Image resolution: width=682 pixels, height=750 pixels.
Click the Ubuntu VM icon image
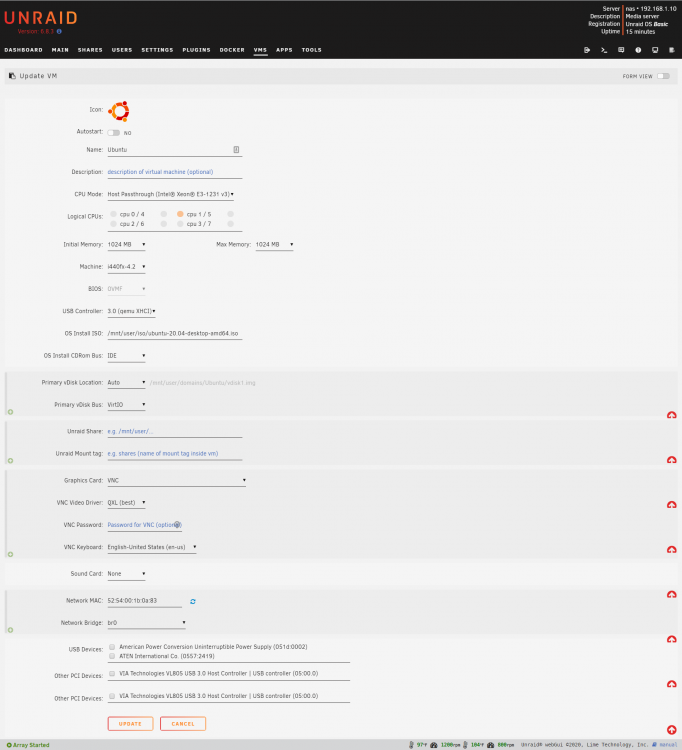[x=119, y=111]
